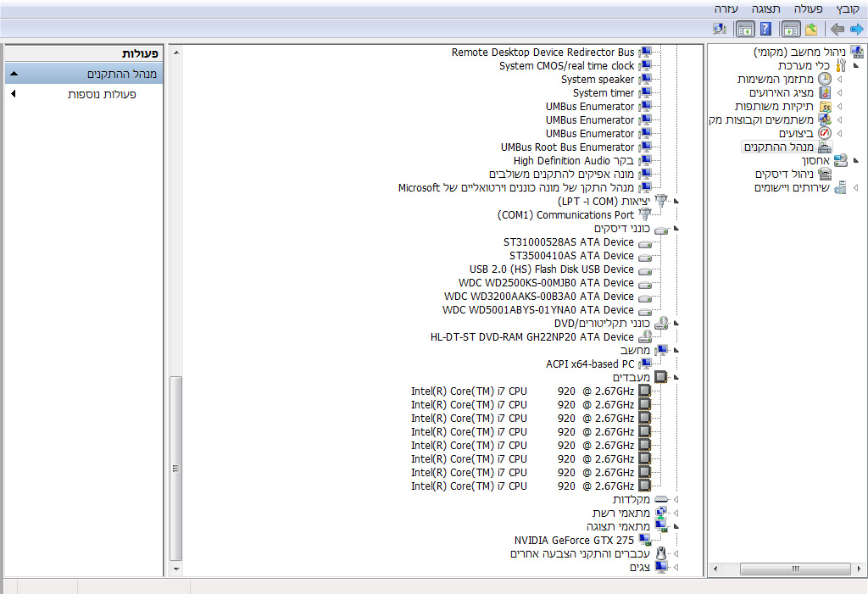Select Computer Management (Local) root node
This screenshot has width=868, height=594.
[x=799, y=52]
